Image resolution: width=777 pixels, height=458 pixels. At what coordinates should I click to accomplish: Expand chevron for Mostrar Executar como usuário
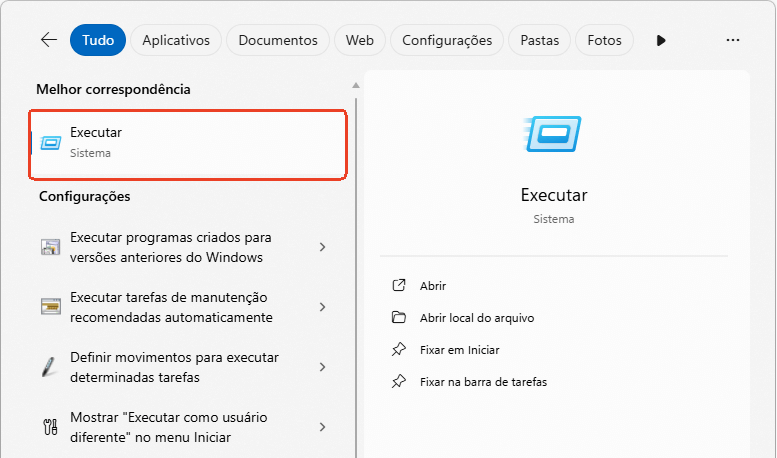(323, 427)
